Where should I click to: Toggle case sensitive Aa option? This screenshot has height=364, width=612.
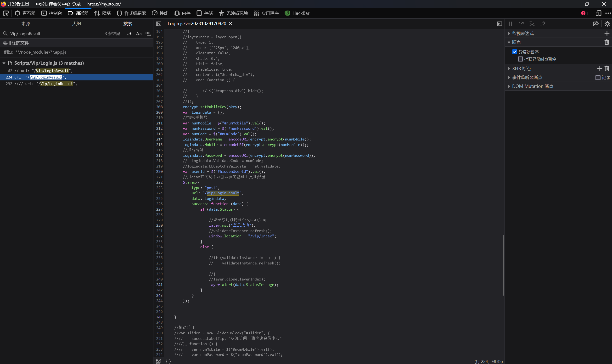[139, 34]
